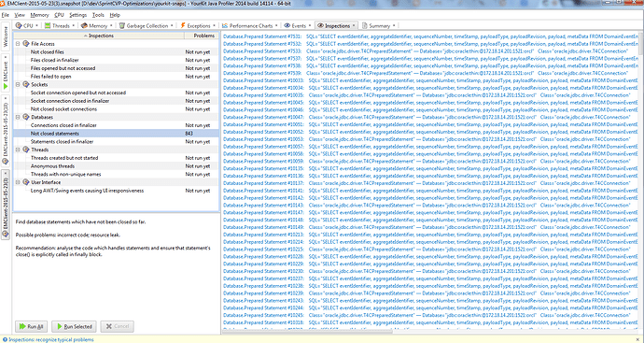Click the Problems column header
The width and height of the screenshot is (644, 343).
202,36
